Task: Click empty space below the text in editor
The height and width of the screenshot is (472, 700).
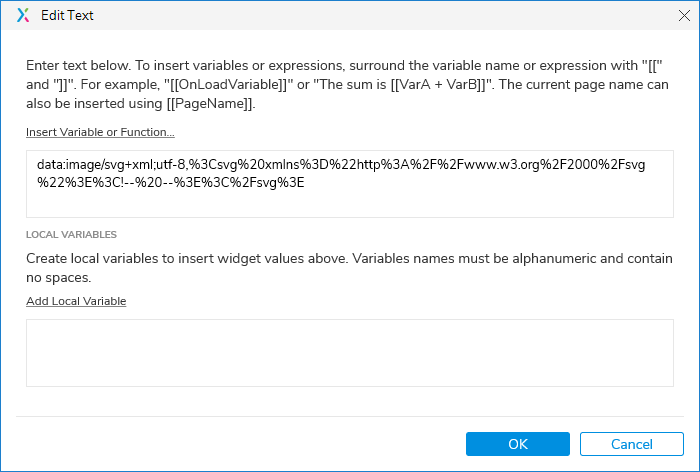Action: coord(349,203)
